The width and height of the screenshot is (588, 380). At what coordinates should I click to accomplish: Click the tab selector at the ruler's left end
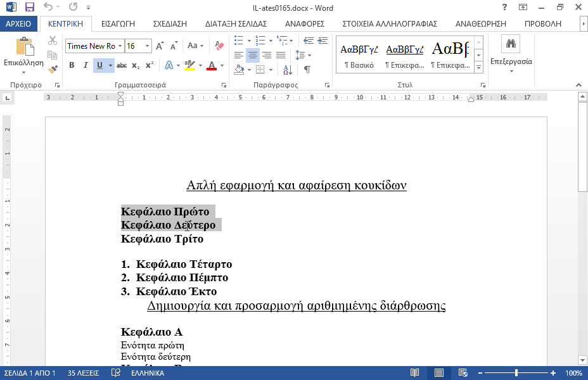point(7,98)
